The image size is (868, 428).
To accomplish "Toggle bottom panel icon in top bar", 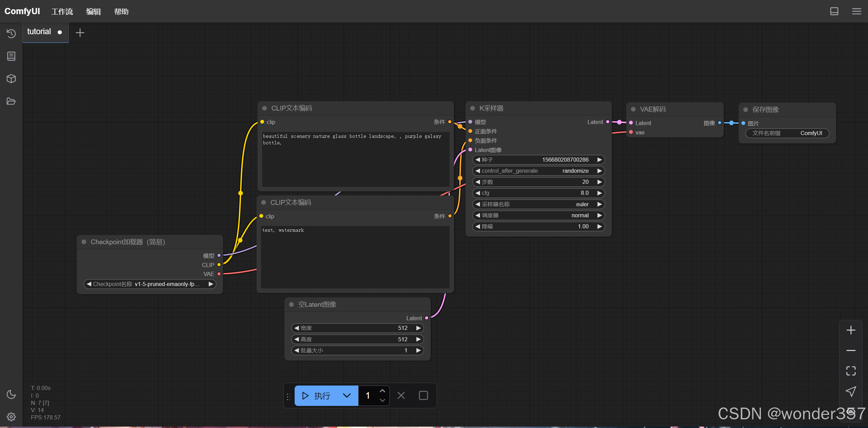I will [834, 11].
